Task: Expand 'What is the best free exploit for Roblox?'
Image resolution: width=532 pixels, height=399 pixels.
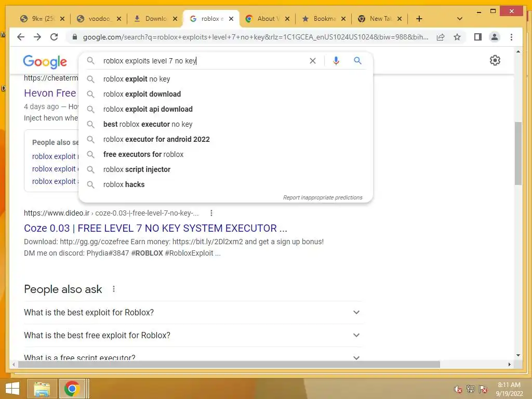Action: tap(192, 335)
